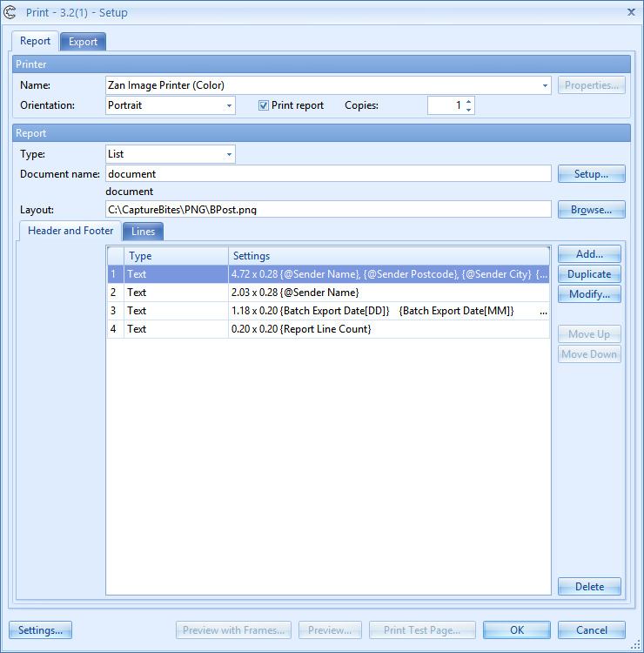
Task: Delete the selected header entry
Action: pyautogui.click(x=589, y=587)
